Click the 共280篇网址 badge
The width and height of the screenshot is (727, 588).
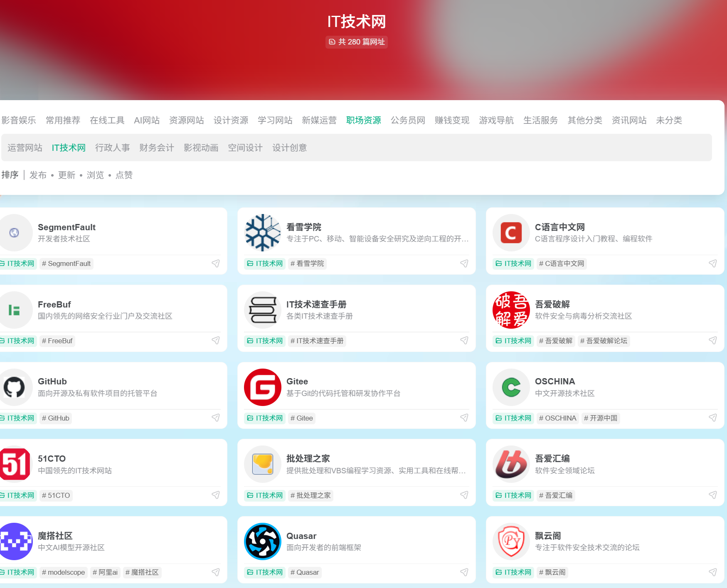click(356, 42)
